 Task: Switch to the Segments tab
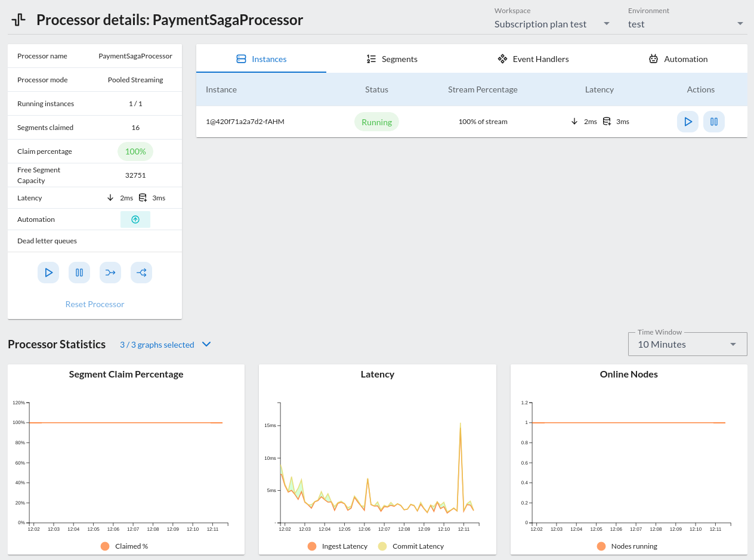392,59
